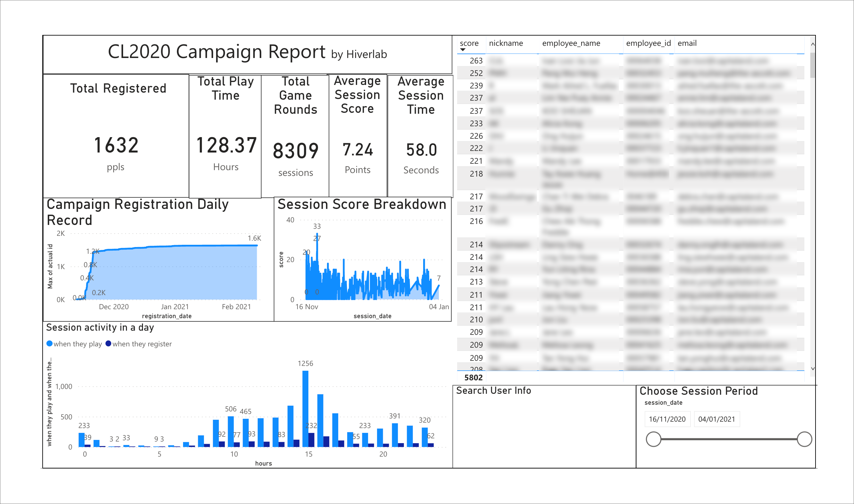Click the email column header

[x=687, y=43]
